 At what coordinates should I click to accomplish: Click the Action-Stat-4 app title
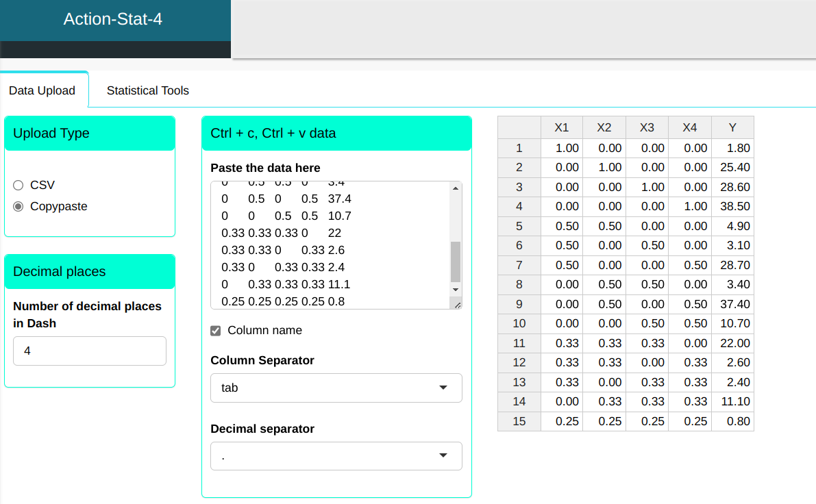coord(113,19)
